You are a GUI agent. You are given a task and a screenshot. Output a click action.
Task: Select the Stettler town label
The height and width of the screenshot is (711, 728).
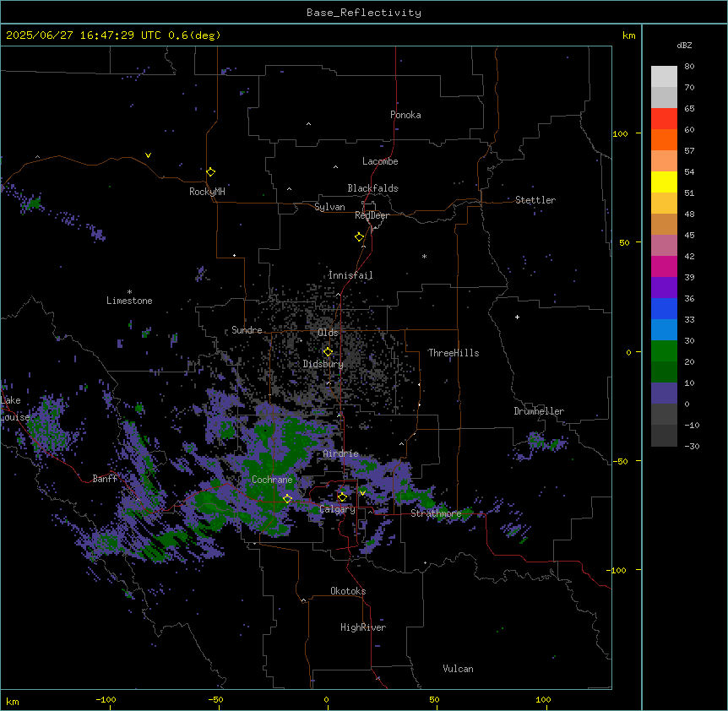pyautogui.click(x=535, y=200)
